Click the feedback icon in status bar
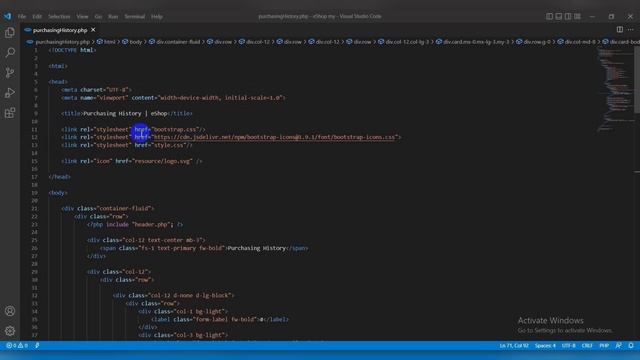Image resolution: width=640 pixels, height=360 pixels. pyautogui.click(x=619, y=345)
